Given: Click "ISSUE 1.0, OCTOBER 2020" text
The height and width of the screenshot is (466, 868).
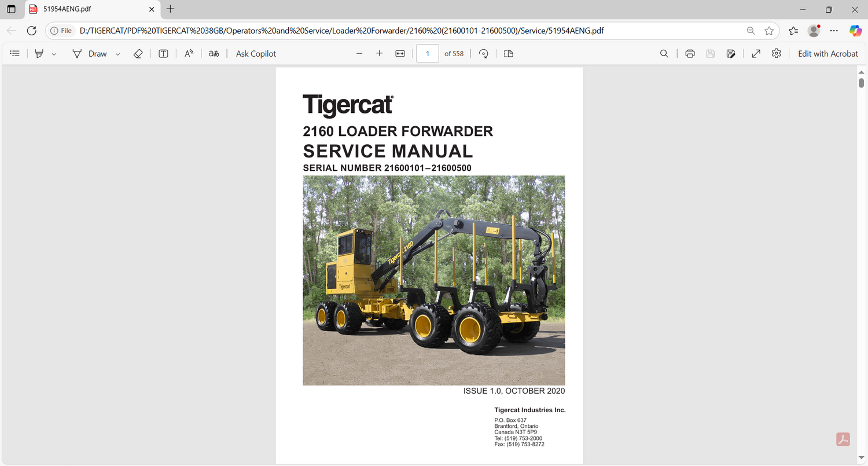Looking at the screenshot, I should click(514, 391).
